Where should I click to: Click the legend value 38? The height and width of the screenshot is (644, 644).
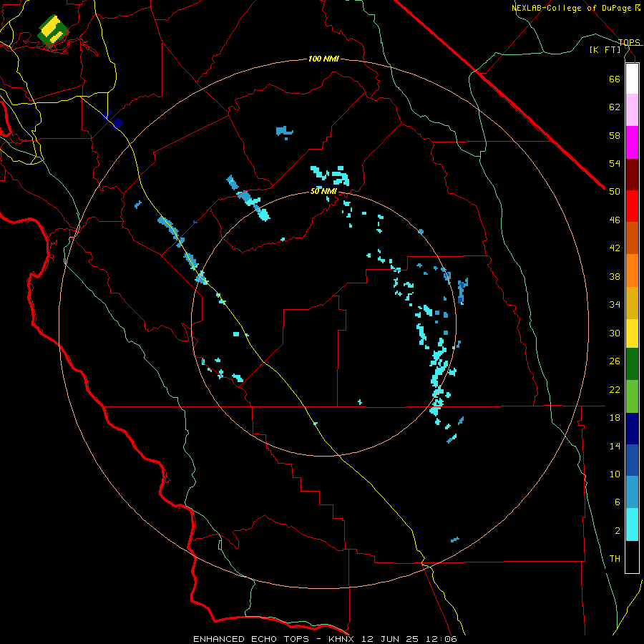tap(615, 276)
